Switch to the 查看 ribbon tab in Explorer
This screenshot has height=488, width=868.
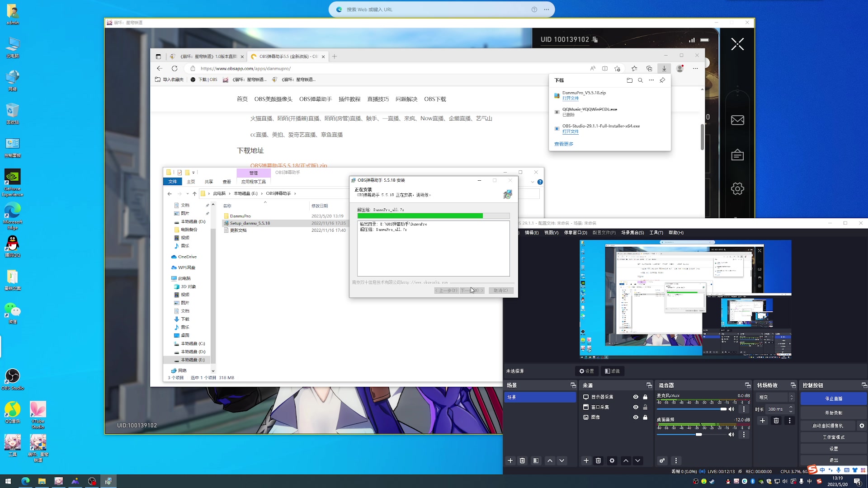(226, 182)
